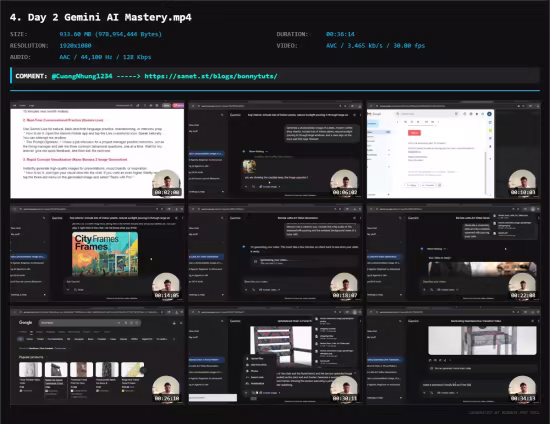Viewport: 550px width, 424px height.
Task: Click the 'DURATION:' label
Action: tap(292, 34)
